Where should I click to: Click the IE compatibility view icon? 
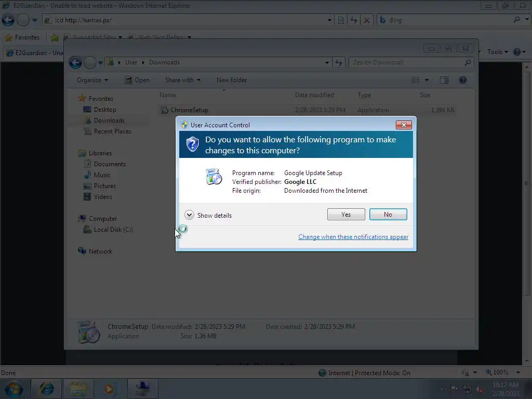341,20
